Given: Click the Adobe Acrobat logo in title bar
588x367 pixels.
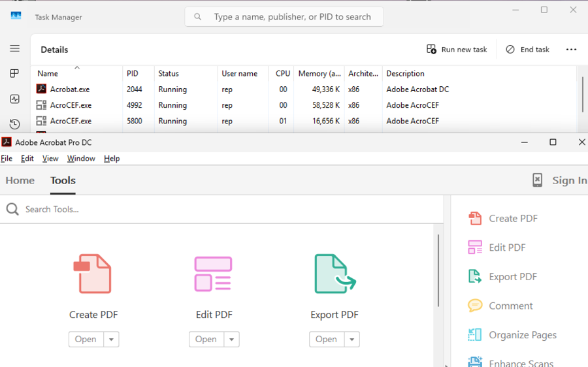Looking at the screenshot, I should (7, 142).
